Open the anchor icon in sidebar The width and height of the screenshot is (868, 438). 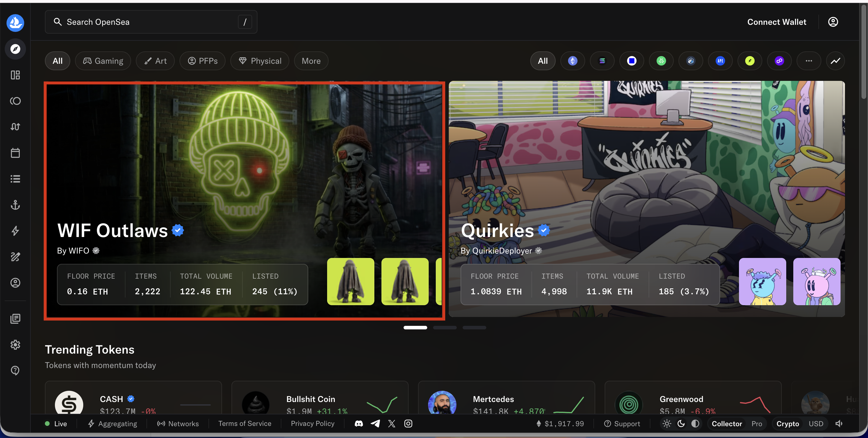point(15,205)
